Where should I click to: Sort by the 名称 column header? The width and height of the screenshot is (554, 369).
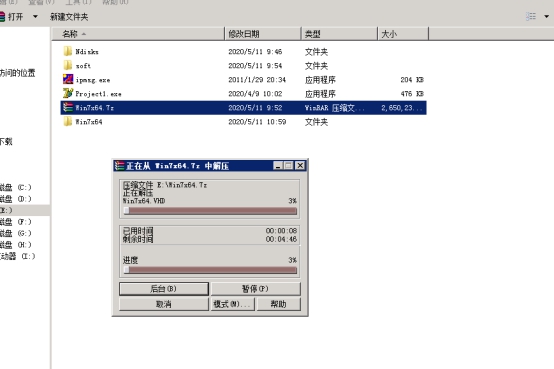tap(138, 34)
